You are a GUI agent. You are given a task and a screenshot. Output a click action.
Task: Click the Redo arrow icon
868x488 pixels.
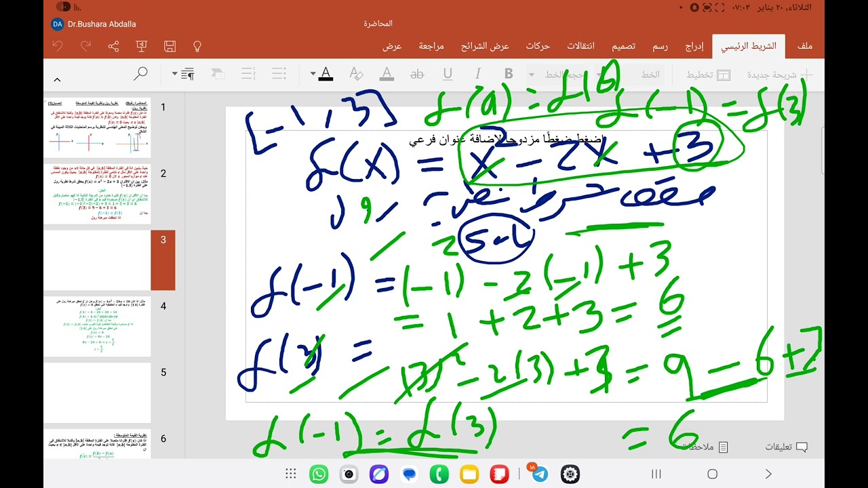click(x=85, y=46)
